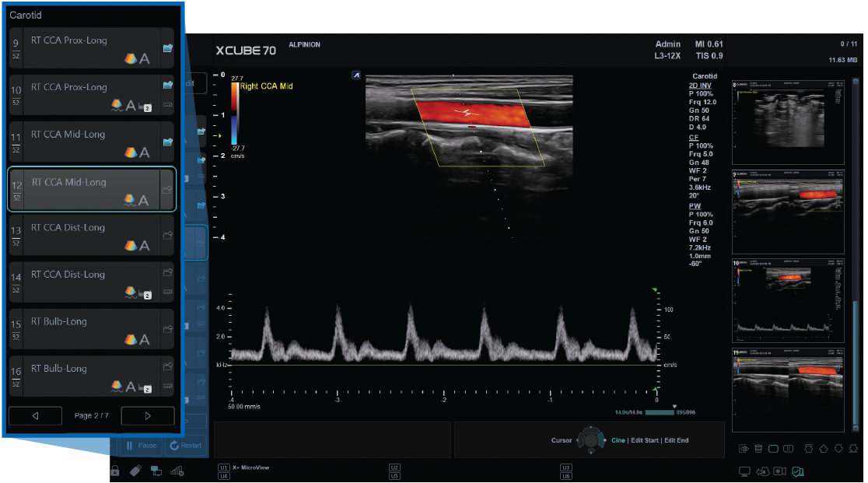Jump to bottom of clipboard
Image resolution: width=868 pixels, height=483 pixels.
pos(853,449)
